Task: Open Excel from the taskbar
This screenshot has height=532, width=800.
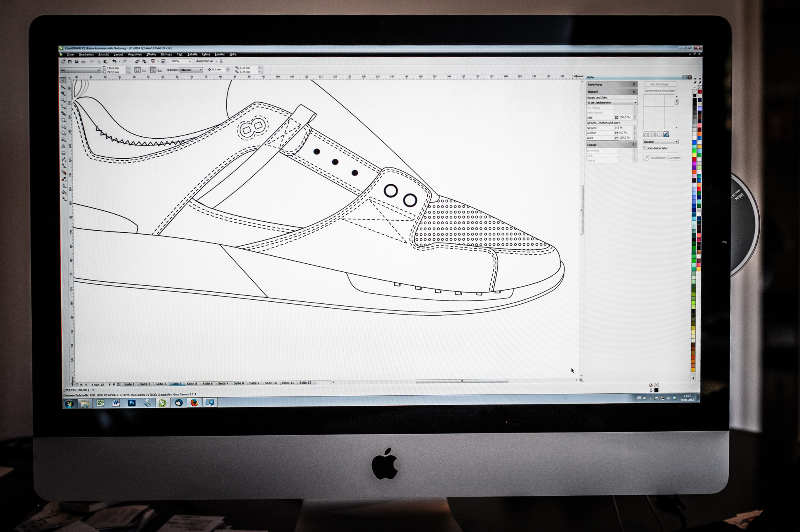Action: pos(100,403)
